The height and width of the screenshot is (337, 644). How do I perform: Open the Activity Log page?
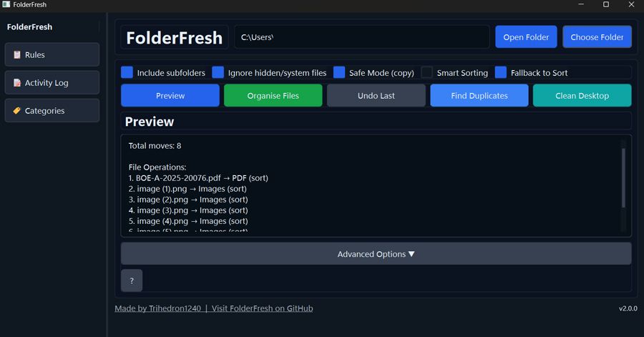(52, 82)
